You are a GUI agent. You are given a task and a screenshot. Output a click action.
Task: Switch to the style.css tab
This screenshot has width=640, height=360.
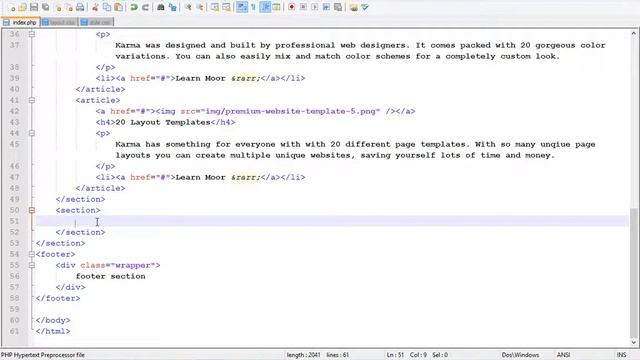click(x=96, y=22)
